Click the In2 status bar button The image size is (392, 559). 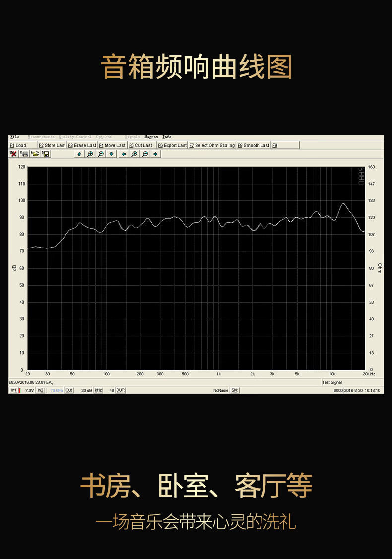click(41, 390)
